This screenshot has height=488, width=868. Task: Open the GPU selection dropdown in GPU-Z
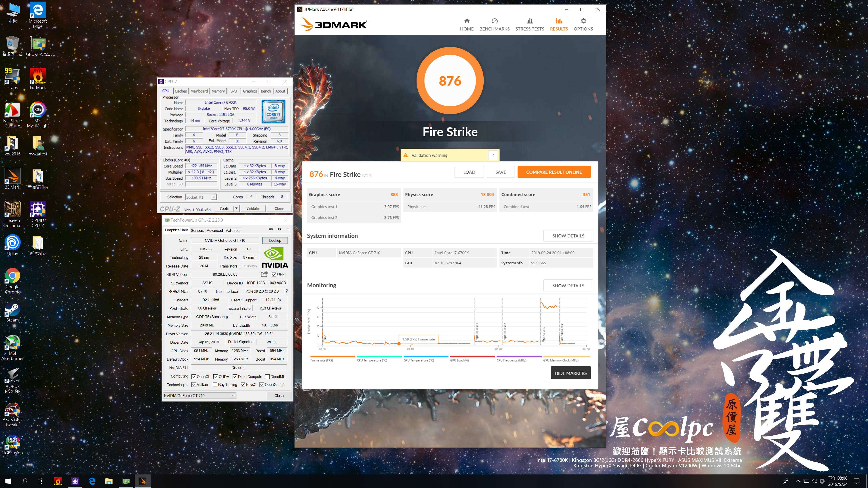click(199, 395)
